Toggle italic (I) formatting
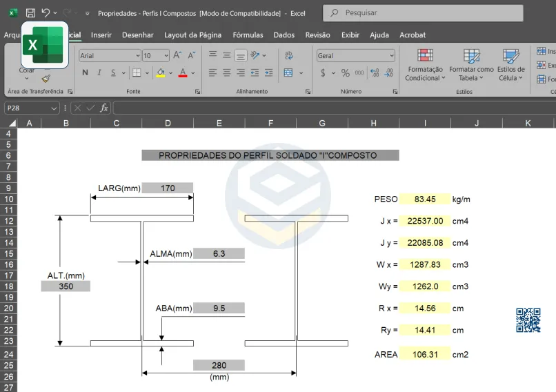Viewport: 556px width, 392px height. pyautogui.click(x=99, y=72)
